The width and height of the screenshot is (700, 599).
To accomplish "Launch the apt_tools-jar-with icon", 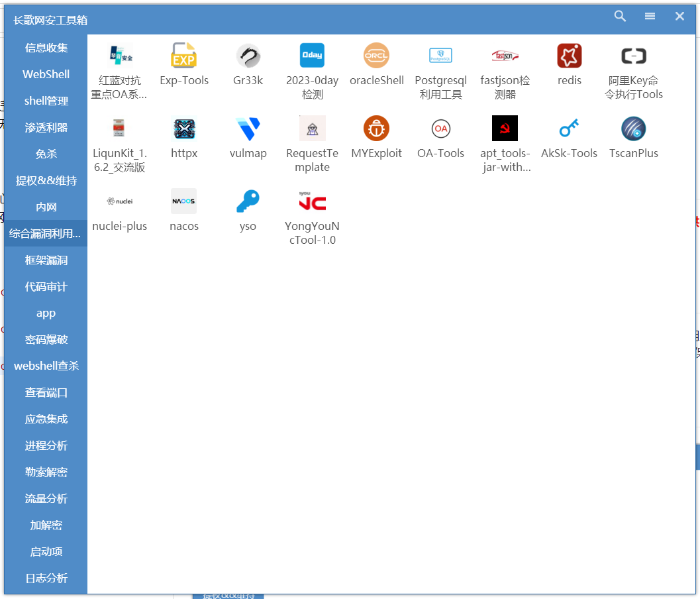I will tap(505, 129).
